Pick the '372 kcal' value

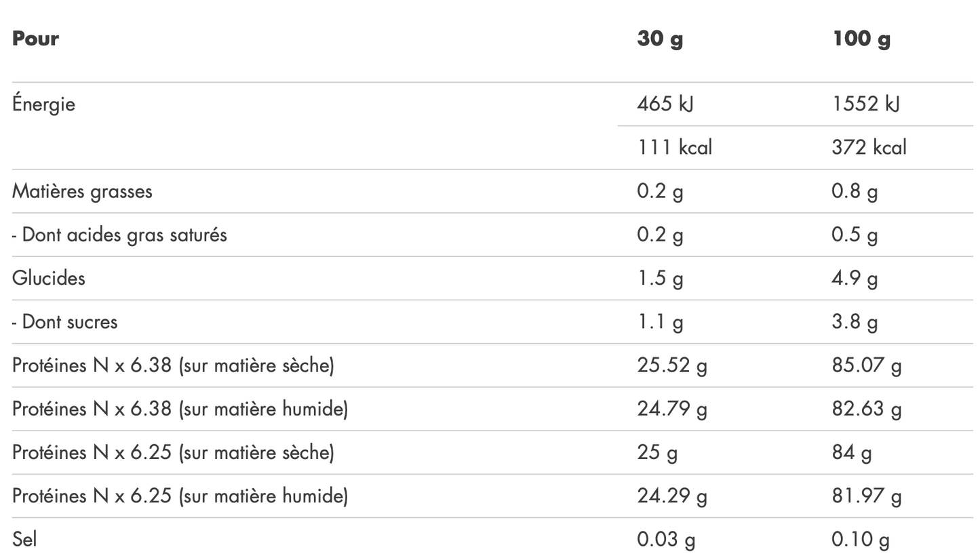pyautogui.click(x=869, y=148)
